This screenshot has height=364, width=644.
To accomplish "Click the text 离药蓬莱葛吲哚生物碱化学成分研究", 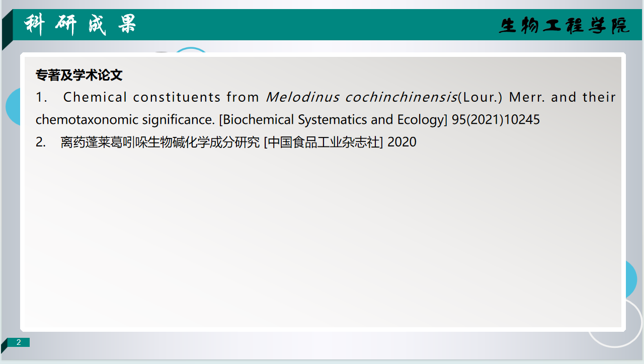I will [x=160, y=142].
